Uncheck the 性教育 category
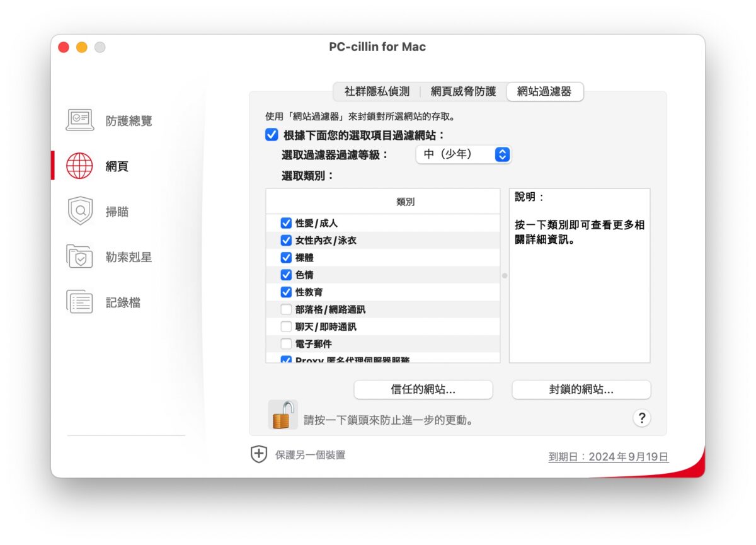The height and width of the screenshot is (545, 756). click(x=286, y=292)
